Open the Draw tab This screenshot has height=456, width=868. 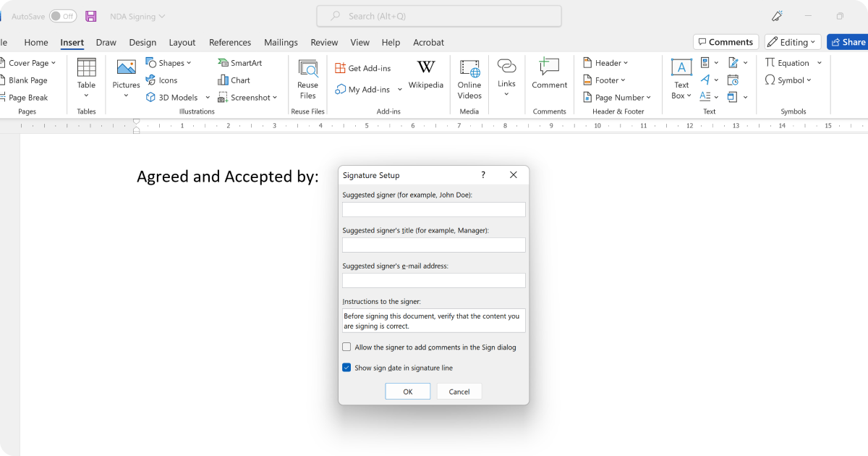pyautogui.click(x=106, y=43)
